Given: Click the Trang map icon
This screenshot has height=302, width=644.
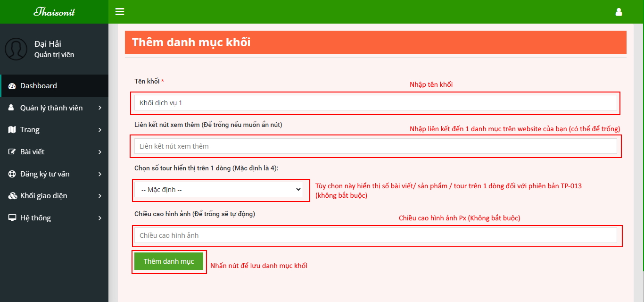Looking at the screenshot, I should click(12, 130).
